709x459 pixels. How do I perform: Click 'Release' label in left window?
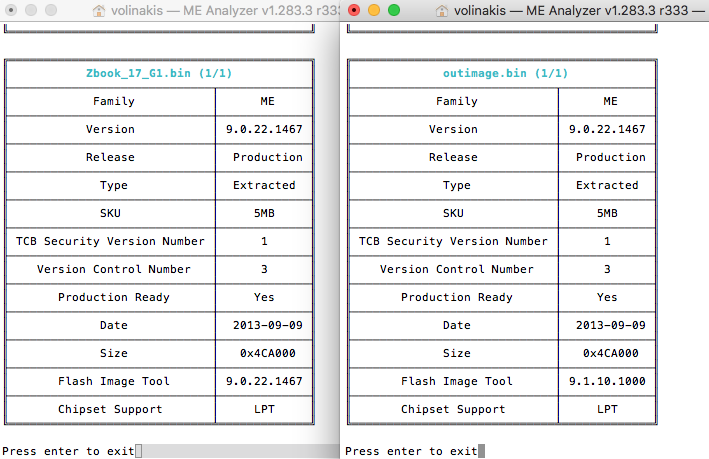[110, 157]
